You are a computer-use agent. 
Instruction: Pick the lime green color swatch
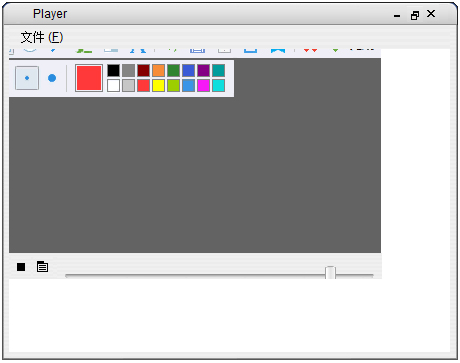[174, 85]
